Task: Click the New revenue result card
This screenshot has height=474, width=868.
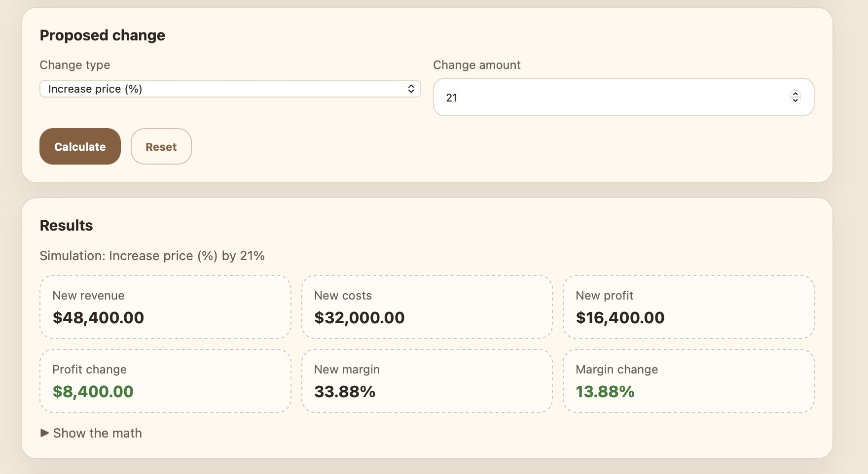Action: pos(165,306)
